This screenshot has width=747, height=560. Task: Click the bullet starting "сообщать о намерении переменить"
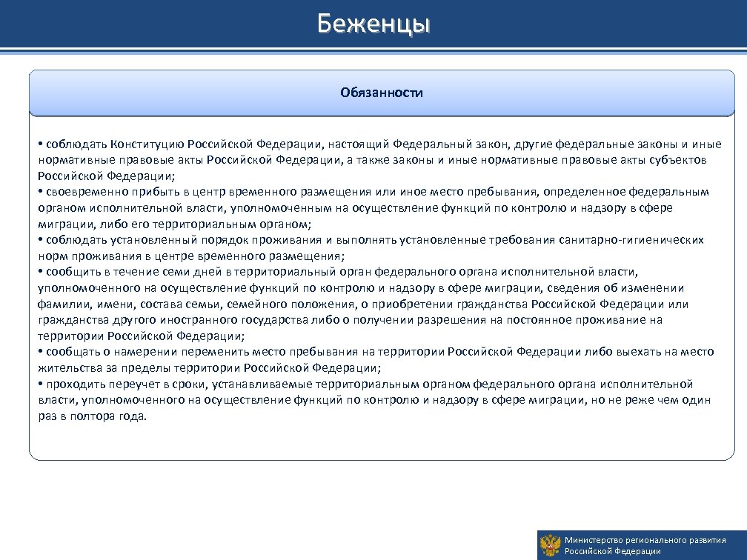click(x=376, y=360)
